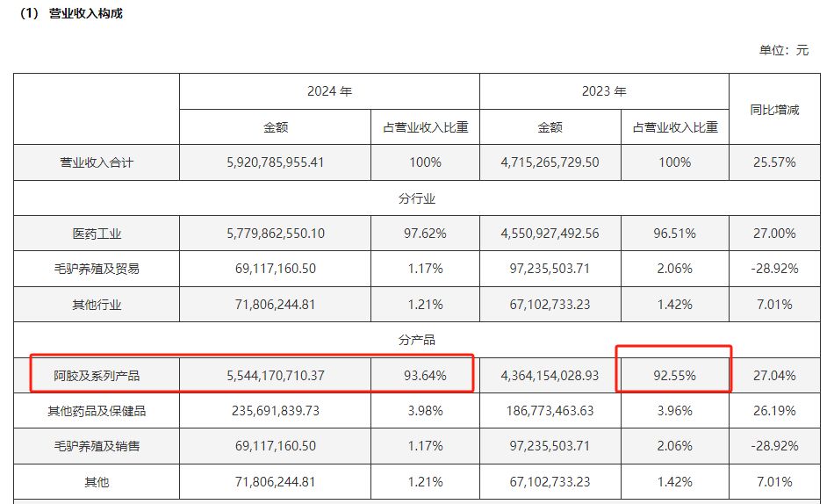Select the 25.57% growth cell

point(773,162)
